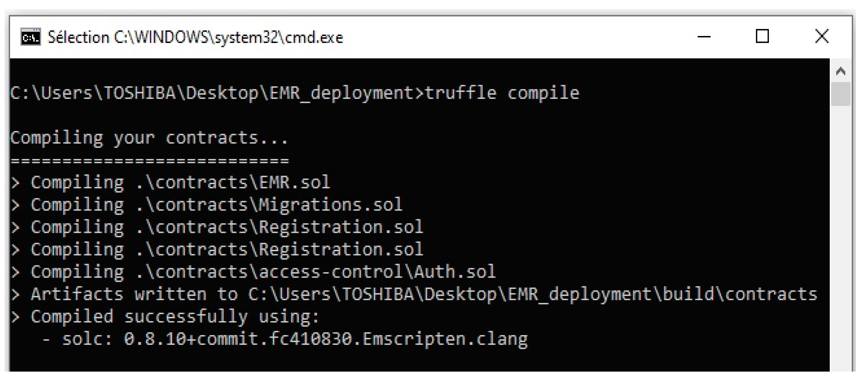Click the 'Artifacts written to' output line
The image size is (868, 380).
pyautogui.click(x=414, y=294)
